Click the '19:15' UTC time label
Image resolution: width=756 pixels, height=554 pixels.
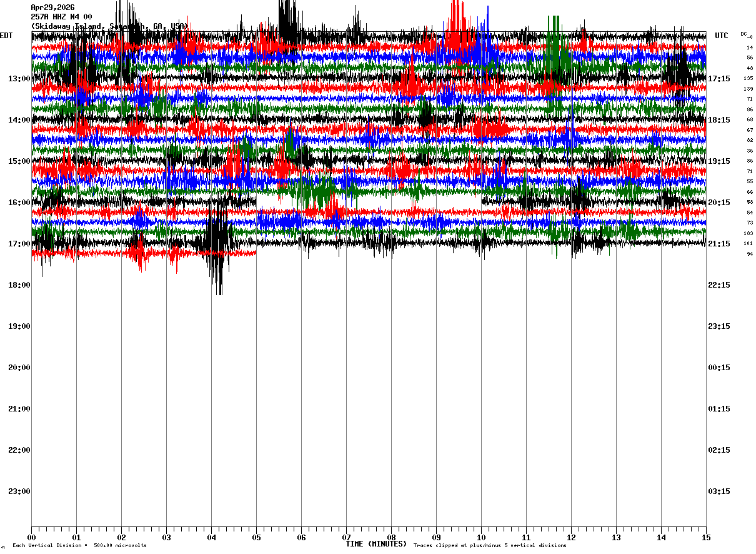[719, 161]
